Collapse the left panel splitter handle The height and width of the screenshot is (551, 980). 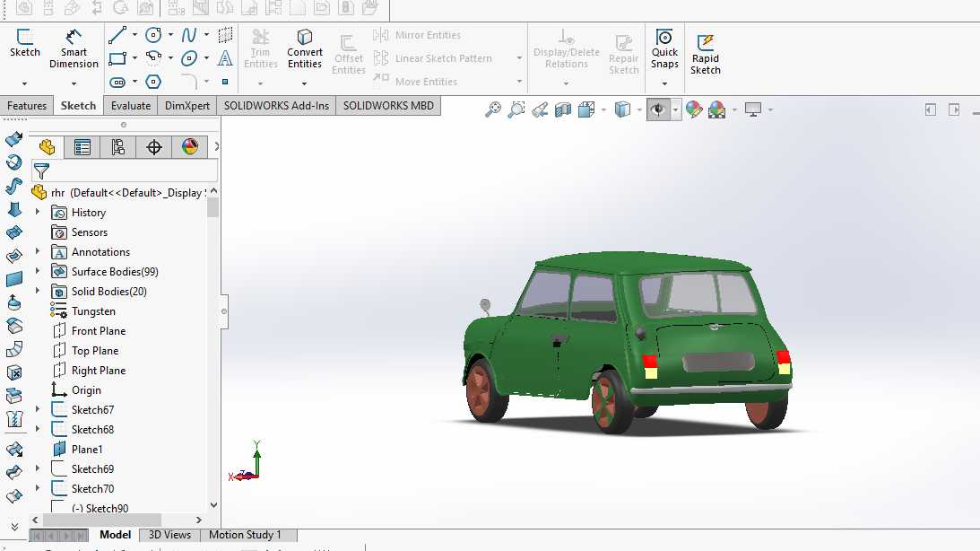(224, 311)
